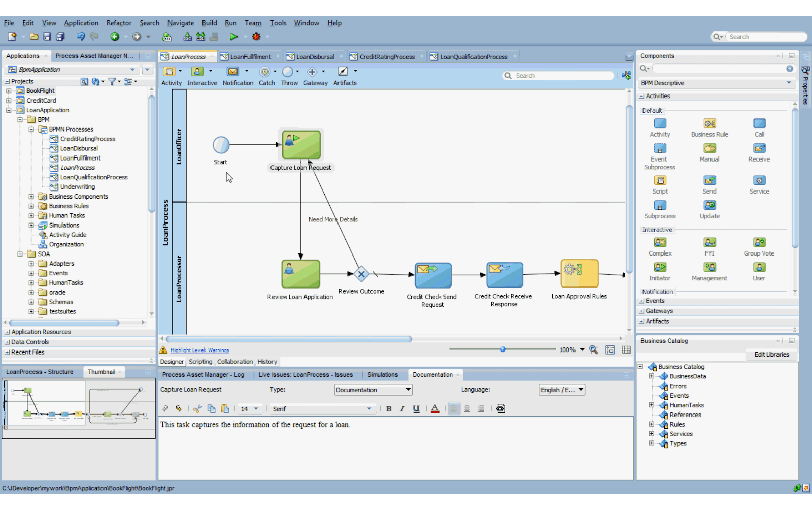
Task: Click the LoanProcess thumbnail preview
Action: point(79,408)
